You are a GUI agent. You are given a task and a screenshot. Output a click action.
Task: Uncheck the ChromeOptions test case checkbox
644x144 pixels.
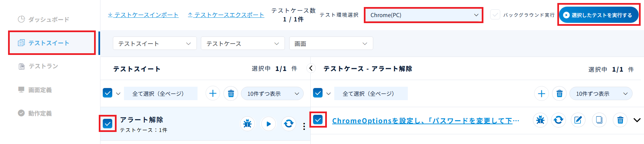(x=318, y=120)
